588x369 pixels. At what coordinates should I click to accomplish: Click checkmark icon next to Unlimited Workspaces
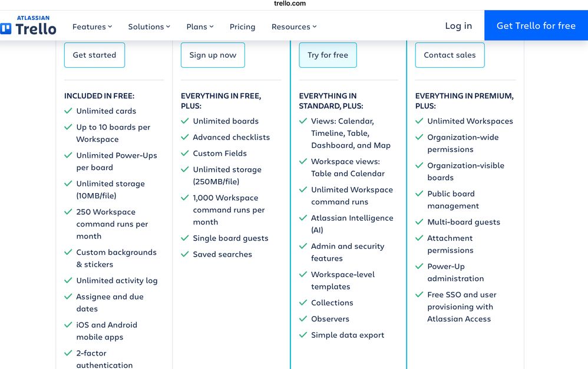[x=419, y=121]
